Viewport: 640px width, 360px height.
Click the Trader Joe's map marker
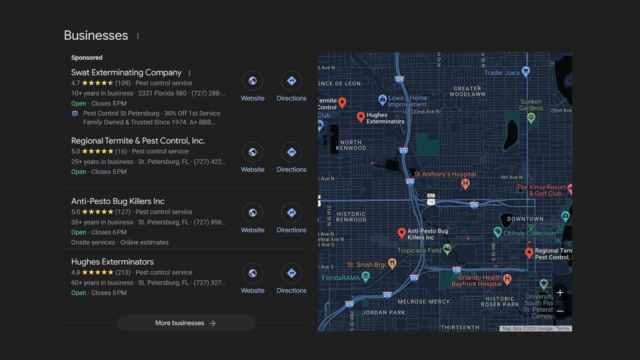click(526, 71)
